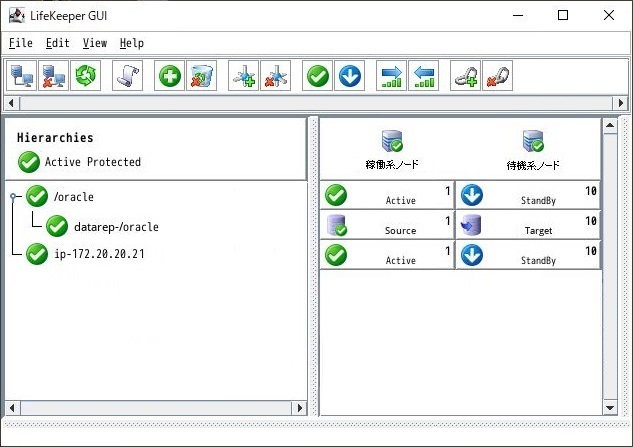
Task: Click the Delete Comm Path icon
Action: coord(276,76)
